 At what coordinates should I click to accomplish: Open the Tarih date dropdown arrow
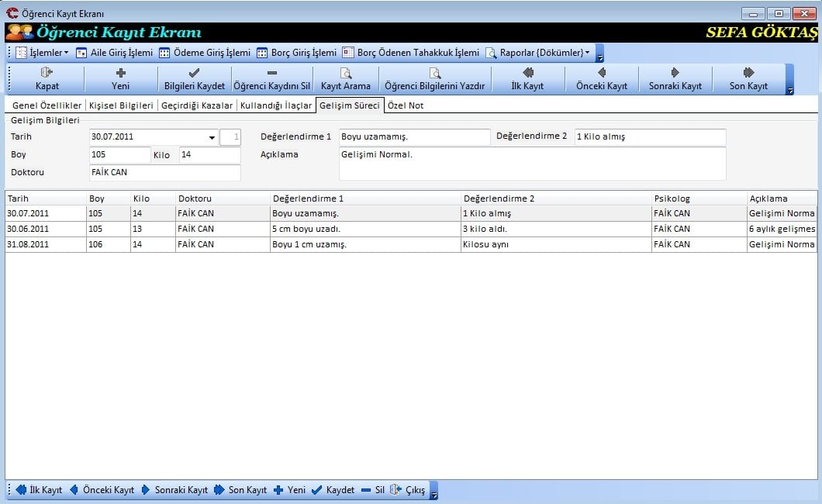(x=212, y=138)
